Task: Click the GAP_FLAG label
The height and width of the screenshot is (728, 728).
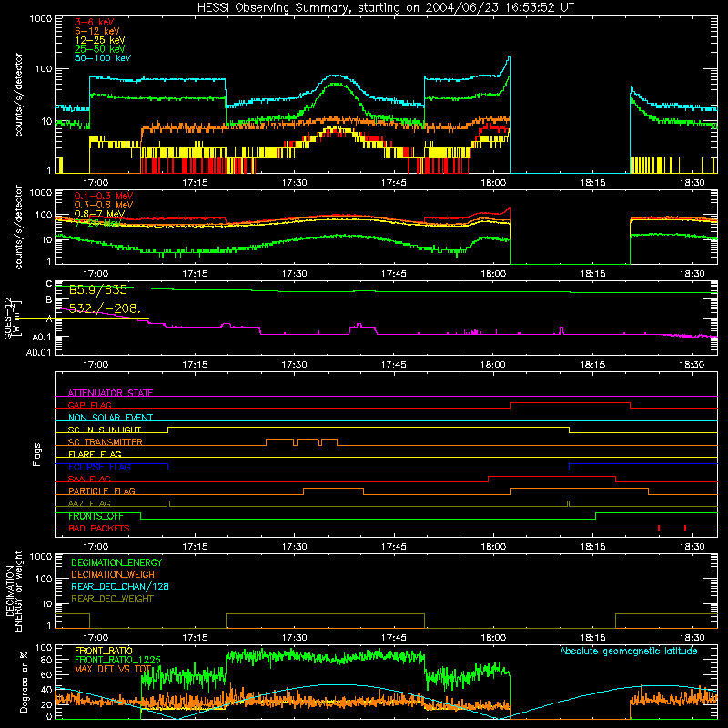Action: (89, 405)
